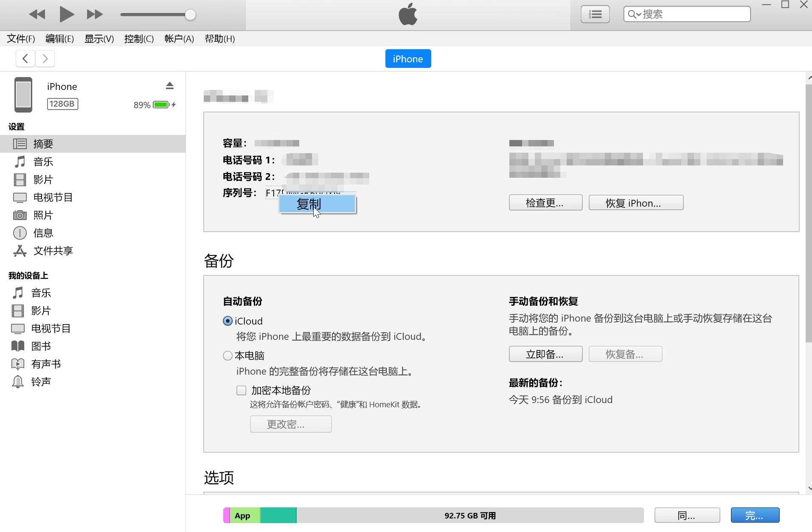Click the 128GB capacity badge
Image resolution: width=812 pixels, height=532 pixels.
coord(62,104)
